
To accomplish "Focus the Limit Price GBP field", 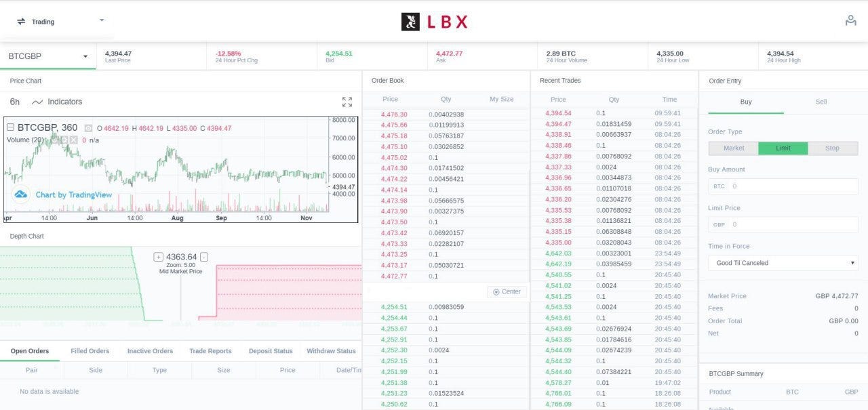I will (x=783, y=224).
